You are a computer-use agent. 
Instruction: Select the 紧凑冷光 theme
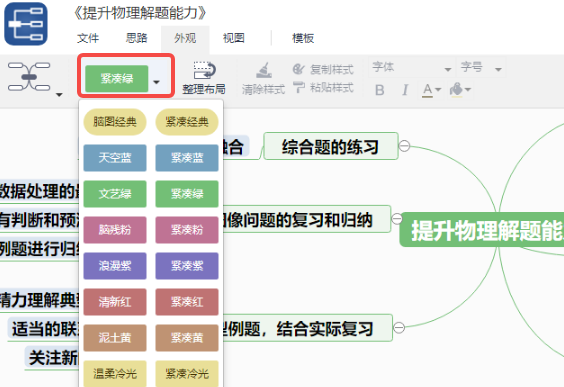[187, 374]
